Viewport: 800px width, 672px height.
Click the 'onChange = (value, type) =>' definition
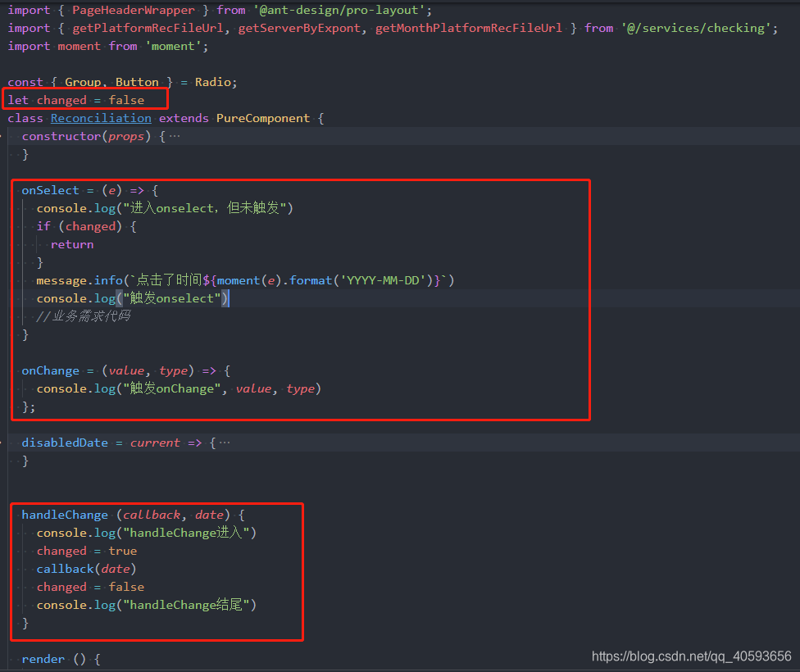coord(119,371)
